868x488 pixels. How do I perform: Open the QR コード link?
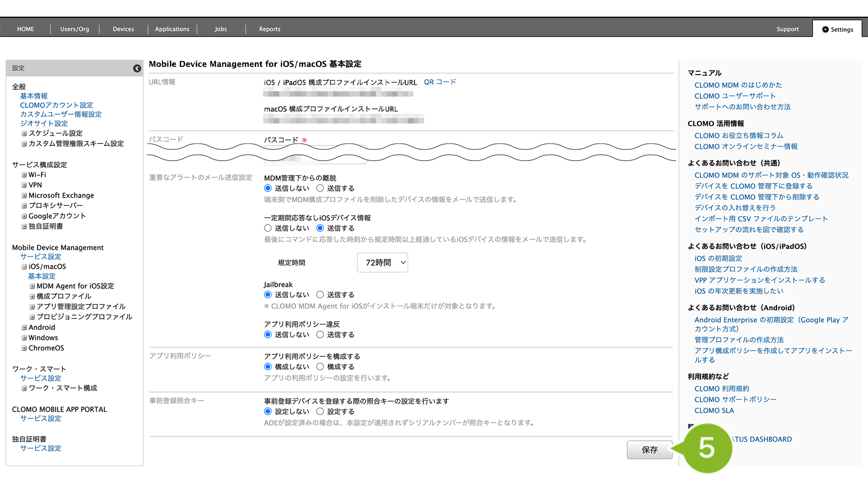439,82
